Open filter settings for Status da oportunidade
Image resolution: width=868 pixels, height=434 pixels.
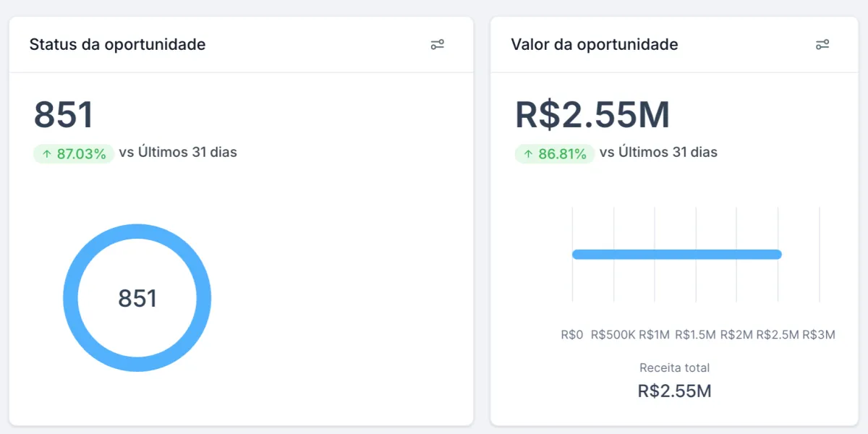[x=437, y=45]
